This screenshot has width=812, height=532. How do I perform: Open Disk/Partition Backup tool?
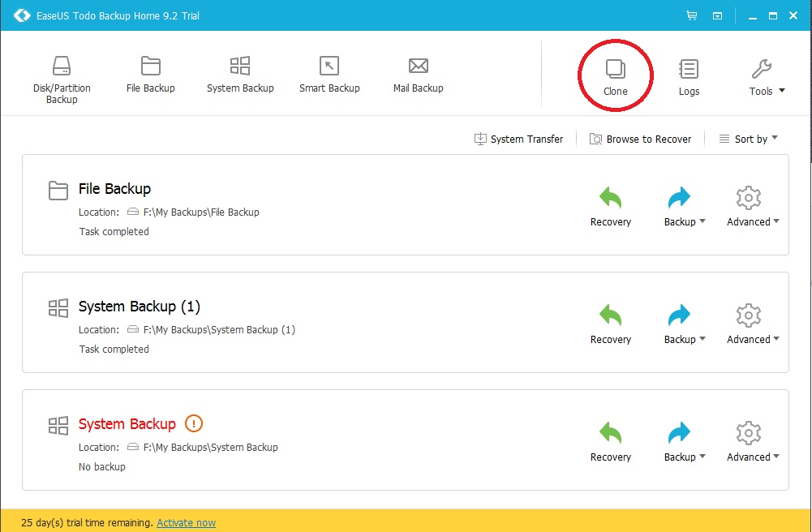tap(62, 79)
